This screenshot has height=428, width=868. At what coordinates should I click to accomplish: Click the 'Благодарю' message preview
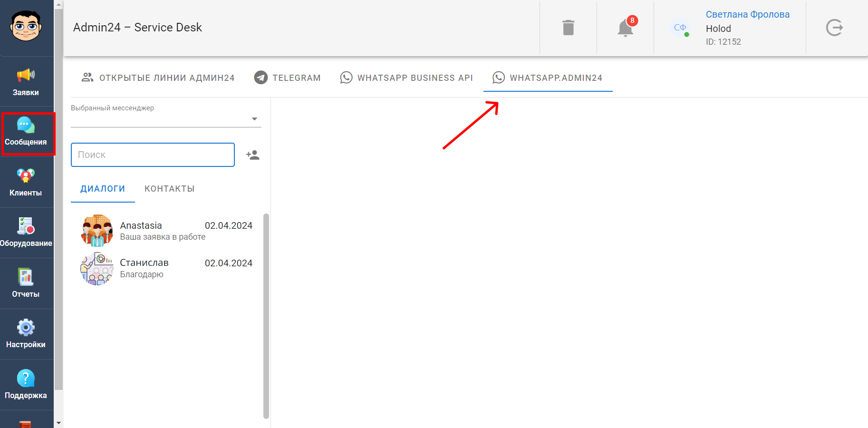[x=142, y=274]
